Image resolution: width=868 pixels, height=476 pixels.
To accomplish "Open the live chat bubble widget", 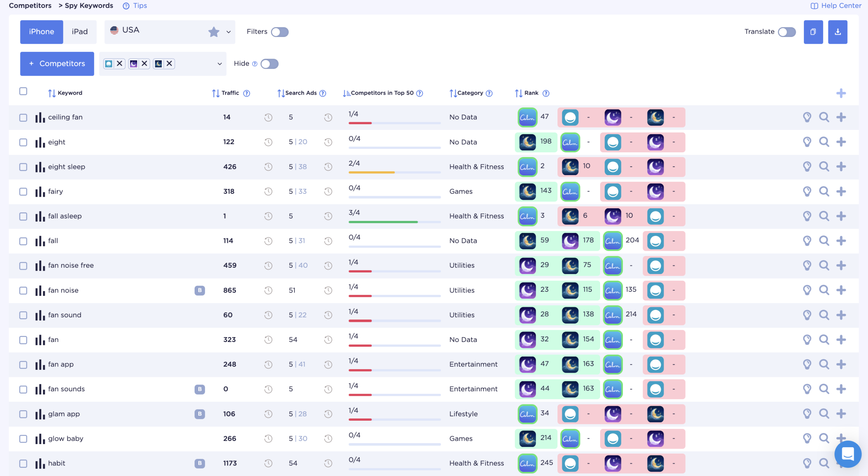I will click(847, 454).
